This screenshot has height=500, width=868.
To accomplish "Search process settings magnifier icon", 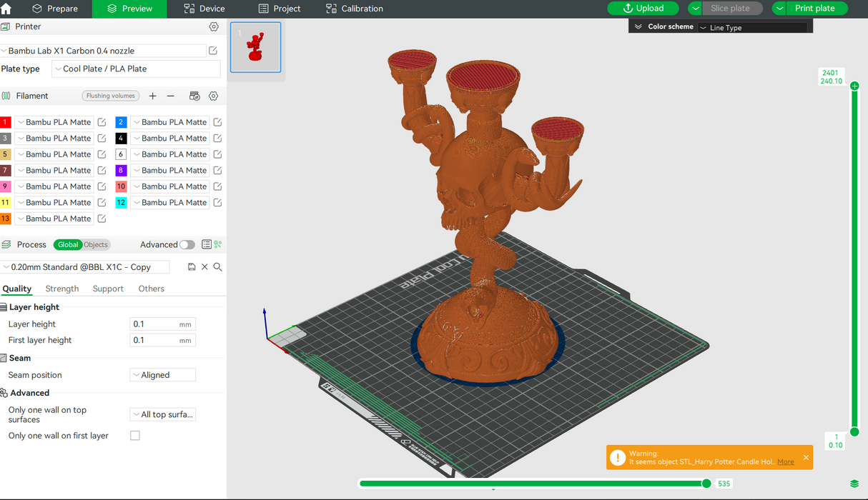I will click(x=218, y=267).
